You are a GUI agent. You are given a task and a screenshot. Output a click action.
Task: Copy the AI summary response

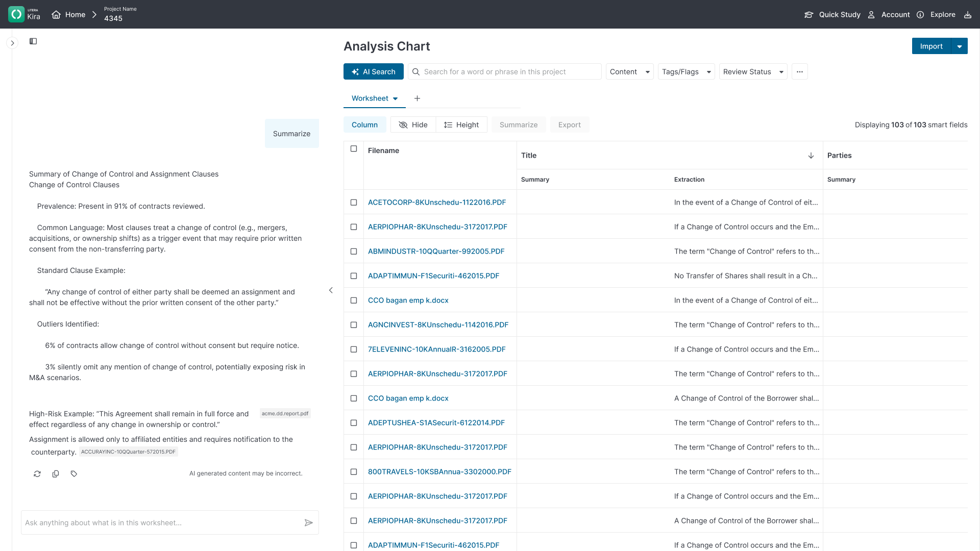56,474
